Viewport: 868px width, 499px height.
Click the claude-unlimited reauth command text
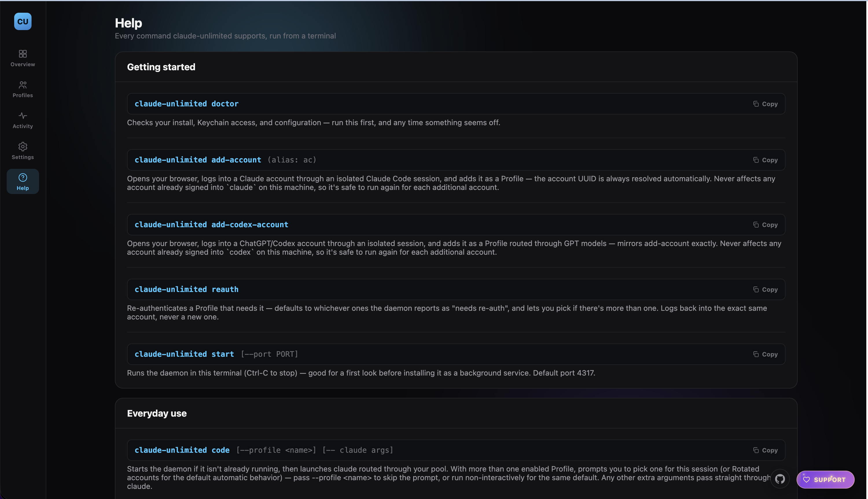point(186,289)
